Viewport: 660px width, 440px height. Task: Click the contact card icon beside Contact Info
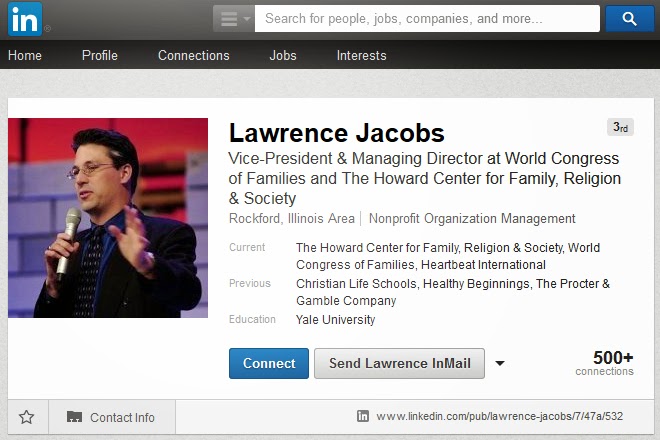[x=74, y=417]
